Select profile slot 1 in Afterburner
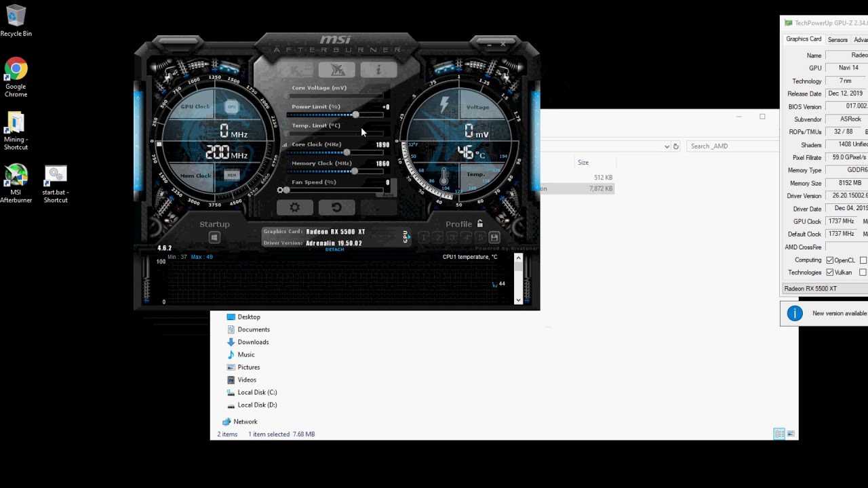 [424, 237]
